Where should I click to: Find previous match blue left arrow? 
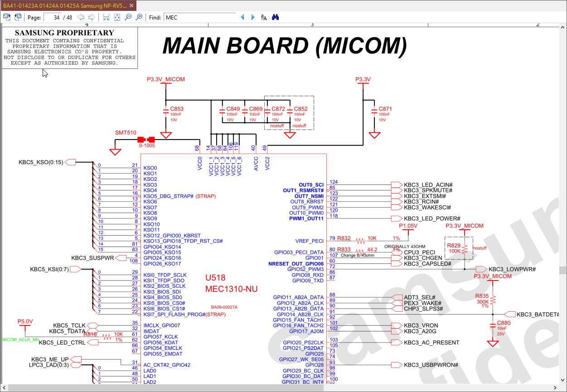[242, 17]
